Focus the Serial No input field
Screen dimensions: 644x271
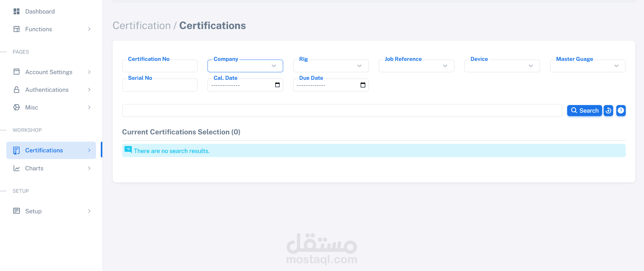pyautogui.click(x=160, y=85)
